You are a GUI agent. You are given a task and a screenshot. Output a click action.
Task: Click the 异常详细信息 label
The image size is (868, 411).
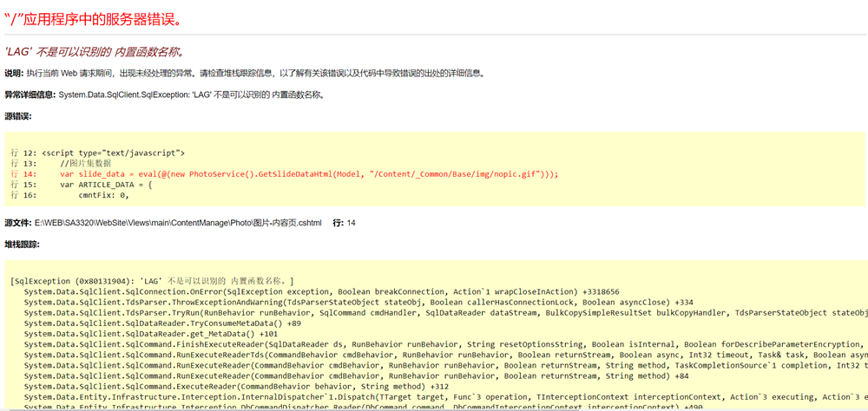point(30,95)
